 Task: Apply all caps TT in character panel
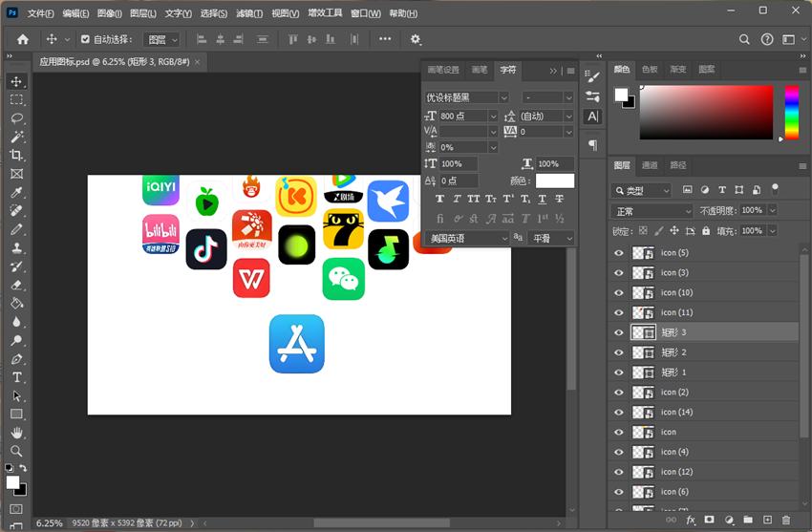tap(473, 199)
